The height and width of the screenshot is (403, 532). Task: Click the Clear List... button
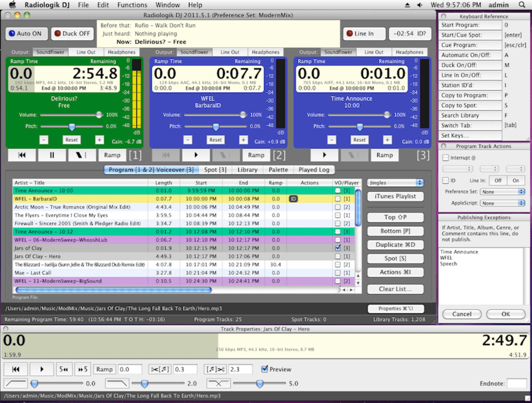coord(395,289)
